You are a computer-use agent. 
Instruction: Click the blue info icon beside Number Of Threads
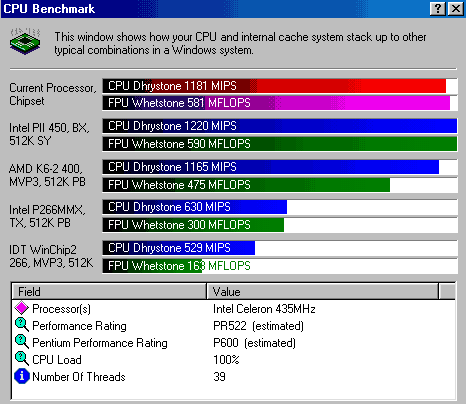(22, 376)
